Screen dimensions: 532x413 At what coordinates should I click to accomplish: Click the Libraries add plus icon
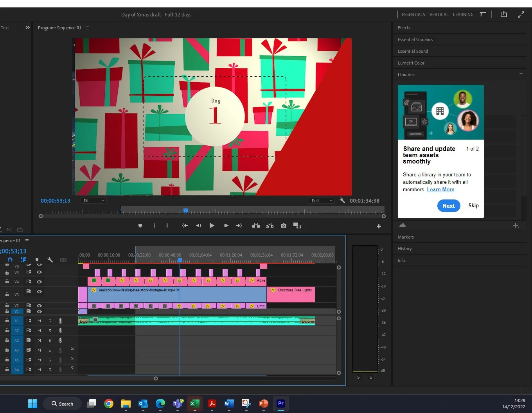516,225
